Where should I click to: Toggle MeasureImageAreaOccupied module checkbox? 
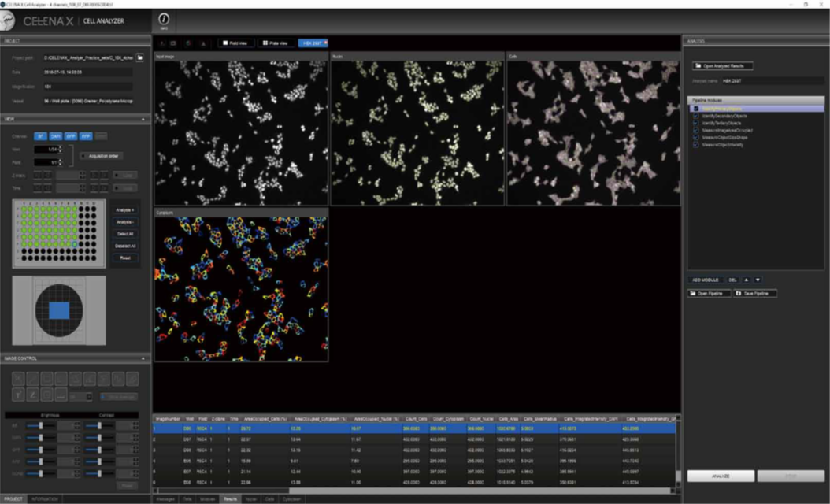coord(695,130)
